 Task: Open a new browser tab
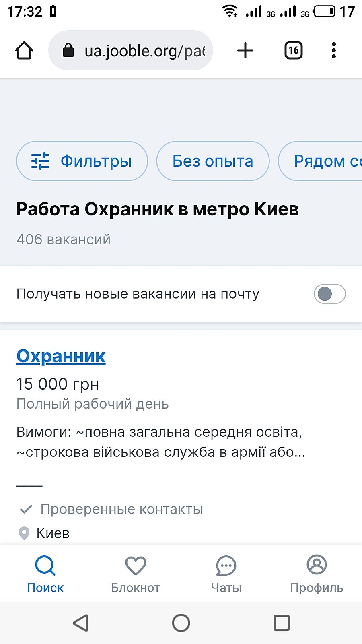(245, 51)
